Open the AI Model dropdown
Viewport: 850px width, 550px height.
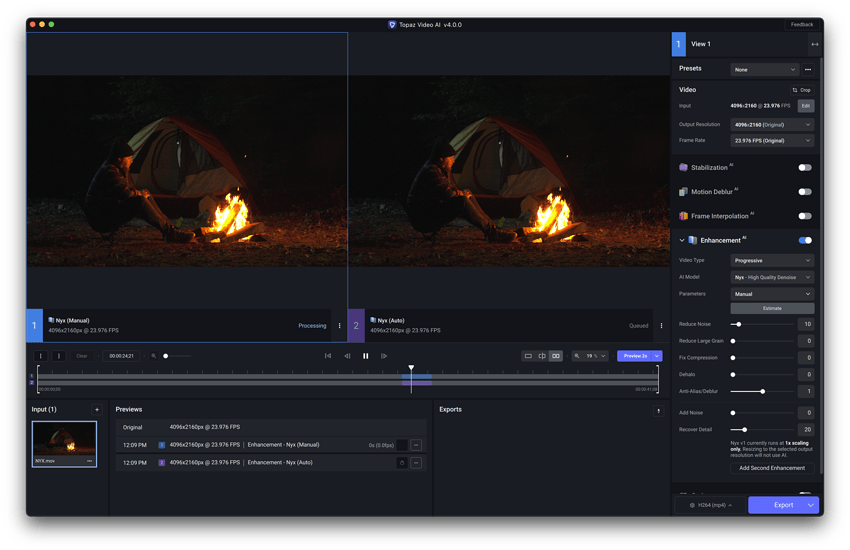(x=772, y=277)
